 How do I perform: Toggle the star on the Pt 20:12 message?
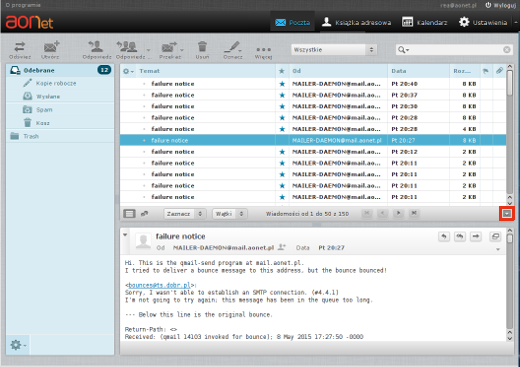(x=282, y=152)
